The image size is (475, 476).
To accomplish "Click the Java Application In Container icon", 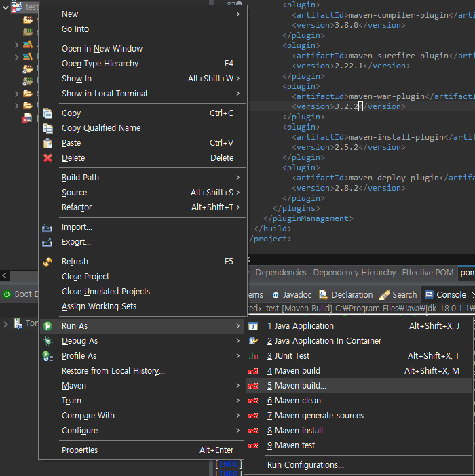I will (x=253, y=341).
